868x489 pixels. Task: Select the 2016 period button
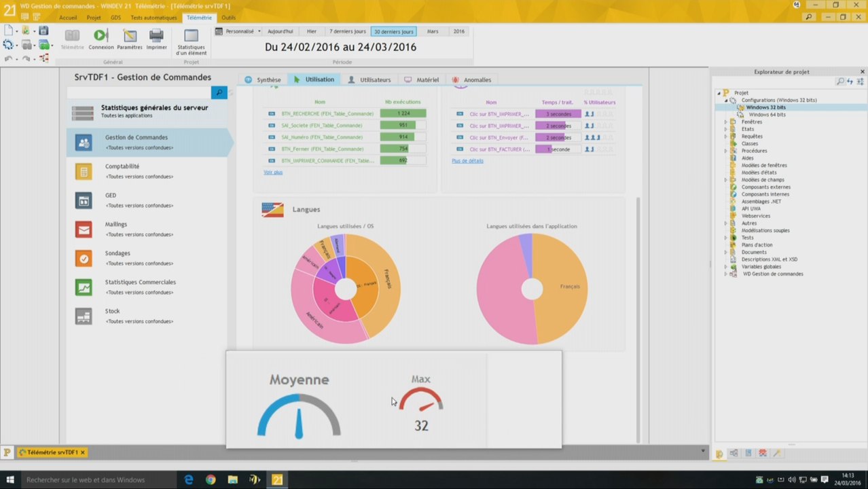pyautogui.click(x=459, y=31)
